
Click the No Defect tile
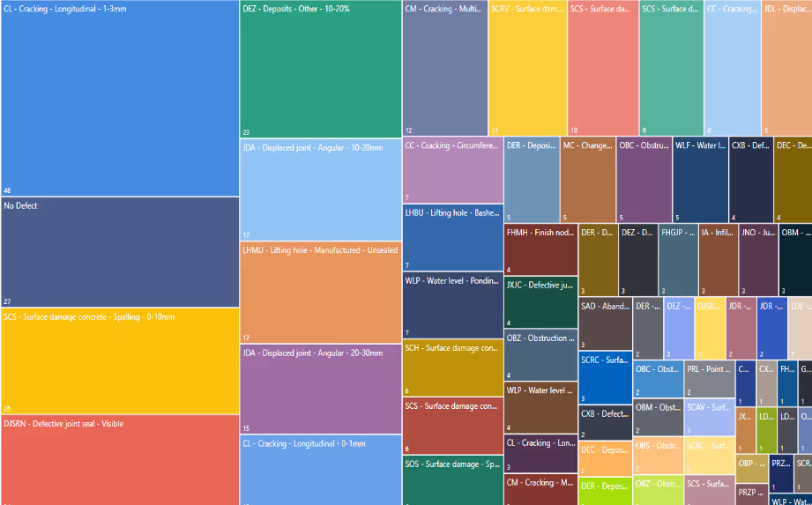(120, 252)
